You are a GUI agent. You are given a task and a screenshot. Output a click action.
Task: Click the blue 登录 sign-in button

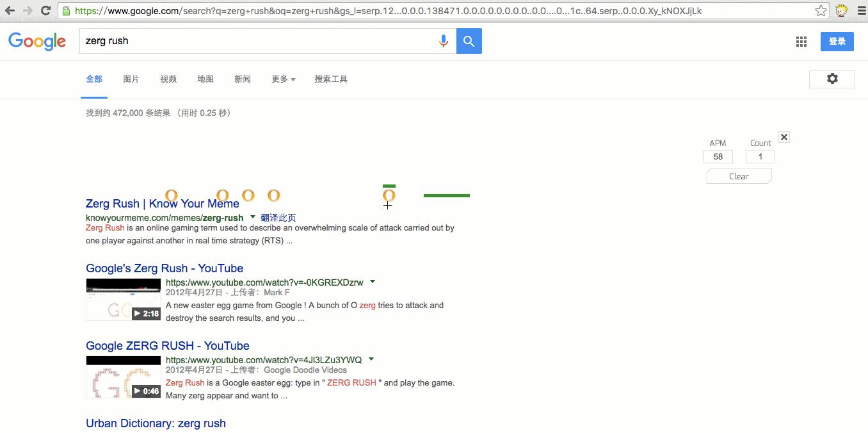(837, 42)
